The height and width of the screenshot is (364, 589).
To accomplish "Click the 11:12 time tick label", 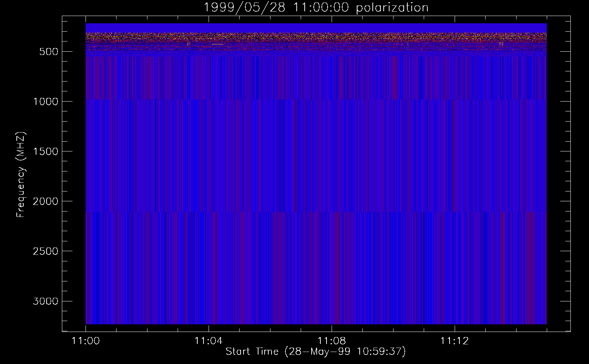I will [454, 341].
